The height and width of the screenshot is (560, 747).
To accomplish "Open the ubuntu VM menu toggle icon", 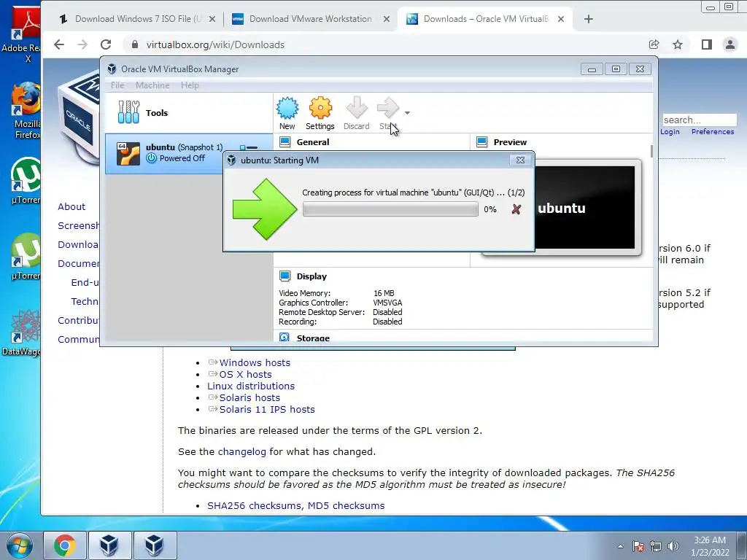I will coord(249,148).
